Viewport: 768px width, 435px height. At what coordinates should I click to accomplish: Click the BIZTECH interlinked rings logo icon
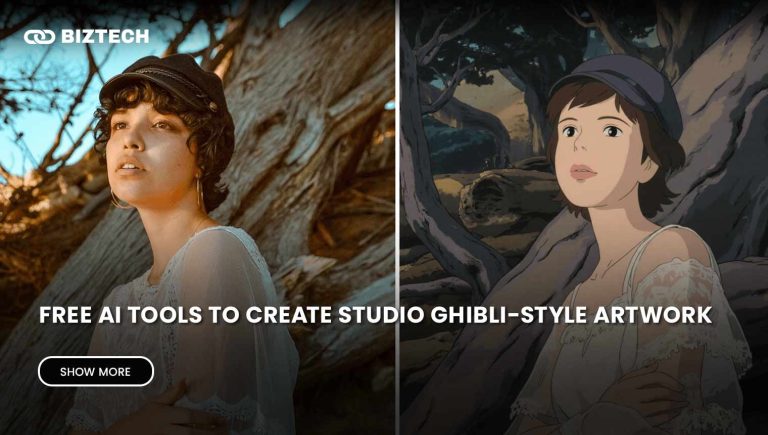pyautogui.click(x=39, y=37)
